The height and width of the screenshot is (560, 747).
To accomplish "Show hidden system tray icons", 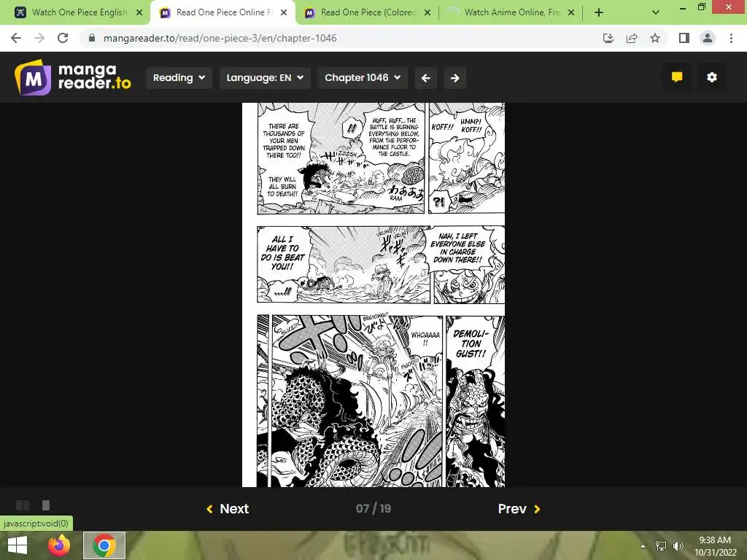I will point(643,546).
